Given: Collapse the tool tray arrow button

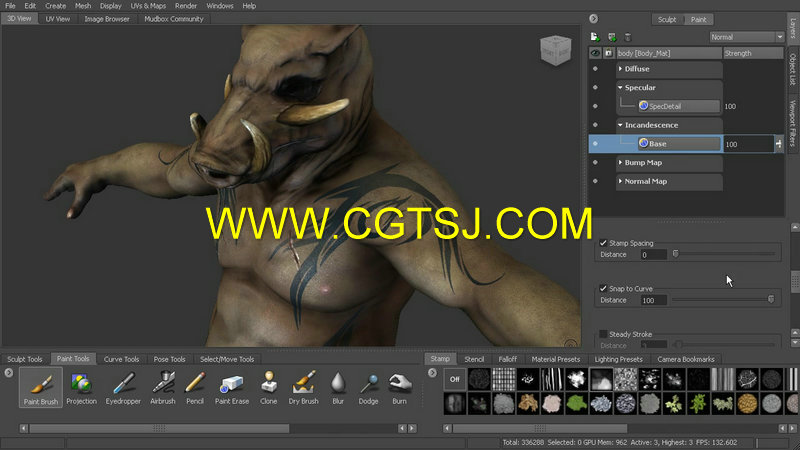Looking at the screenshot, I should point(9,373).
